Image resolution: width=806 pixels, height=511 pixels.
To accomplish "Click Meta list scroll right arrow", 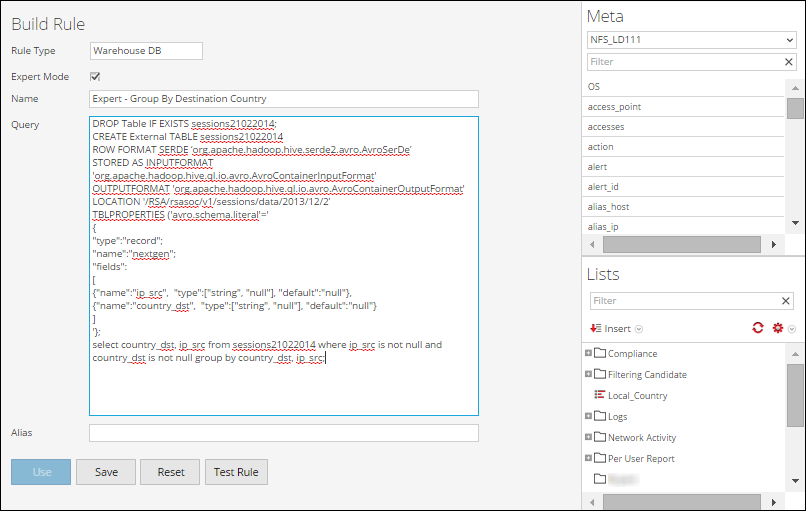I will (774, 244).
